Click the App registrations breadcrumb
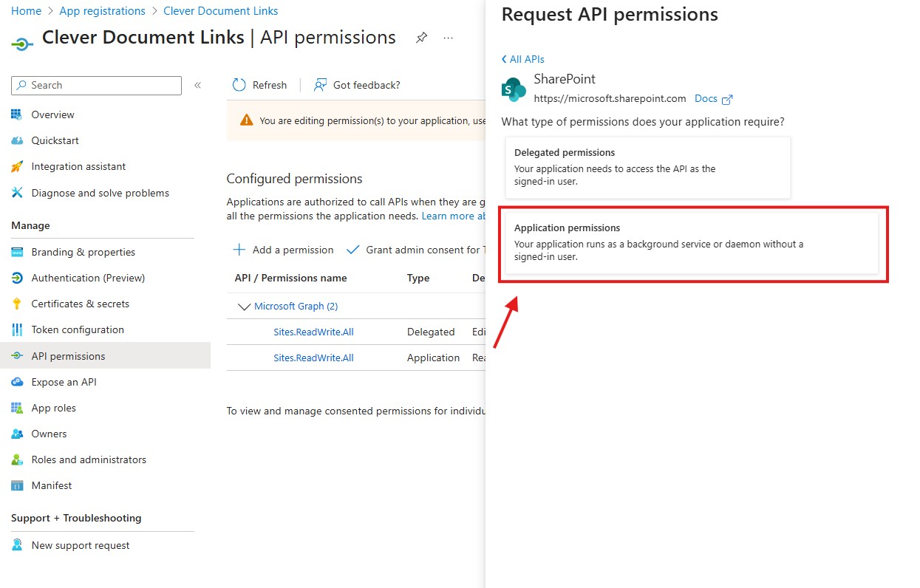 [x=102, y=11]
